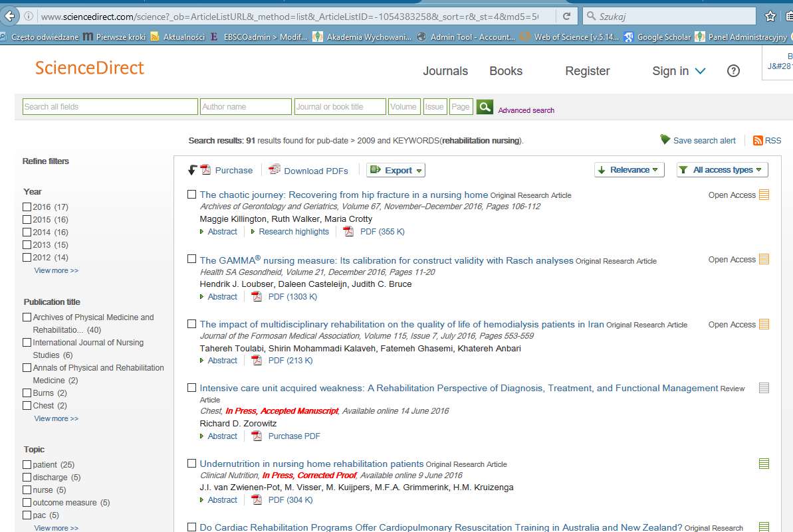Click the open access icon for The chaotic journey
The height and width of the screenshot is (532, 793).
[x=764, y=195]
